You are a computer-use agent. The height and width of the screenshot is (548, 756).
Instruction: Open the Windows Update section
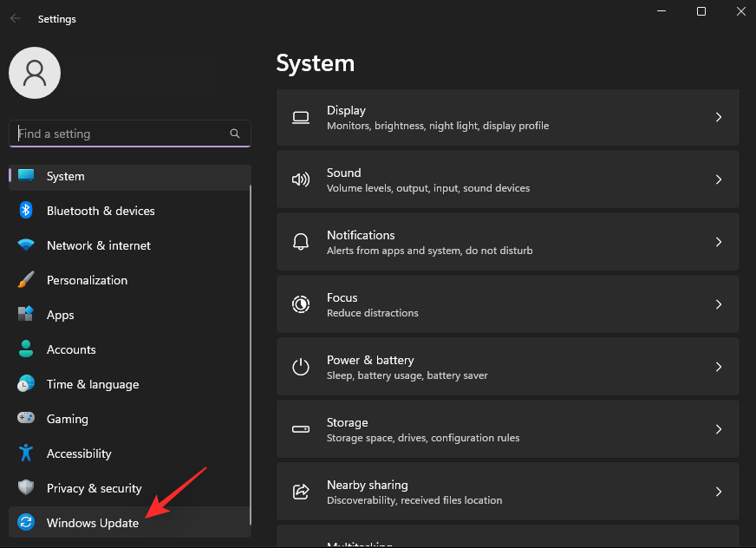point(91,523)
